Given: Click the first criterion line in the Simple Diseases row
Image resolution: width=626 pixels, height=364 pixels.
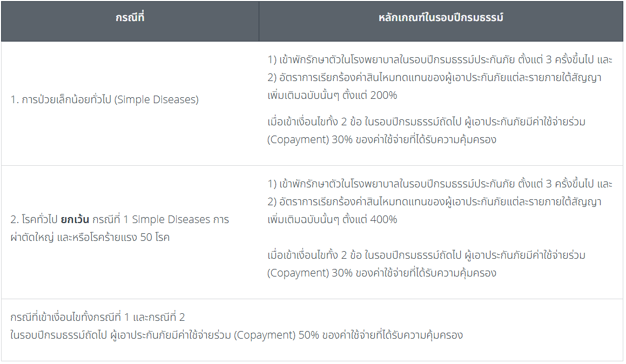Looking at the screenshot, I should (440, 59).
